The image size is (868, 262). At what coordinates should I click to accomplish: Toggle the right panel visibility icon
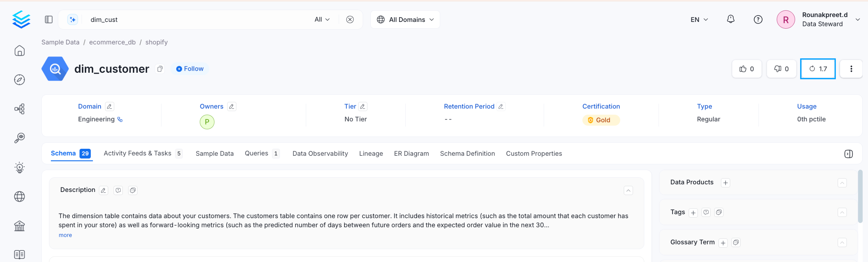point(848,154)
